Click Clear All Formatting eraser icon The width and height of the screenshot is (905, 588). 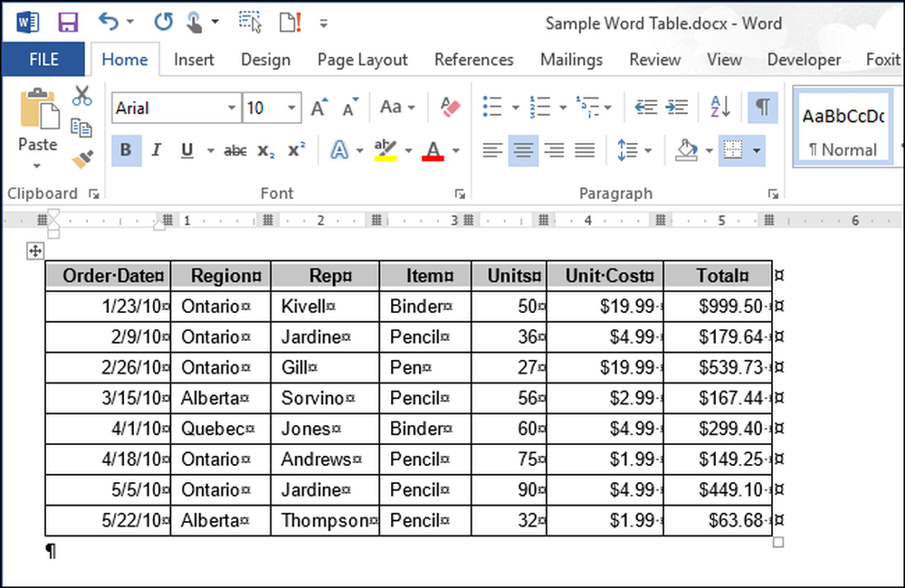pyautogui.click(x=450, y=108)
